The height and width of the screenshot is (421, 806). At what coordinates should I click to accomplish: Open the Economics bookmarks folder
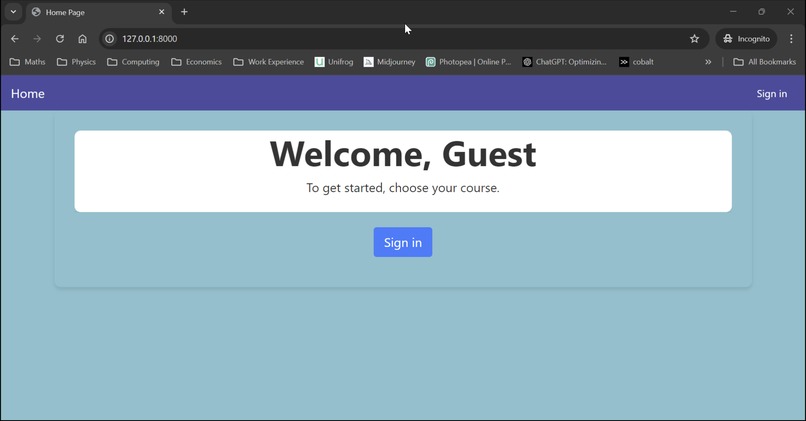(196, 62)
